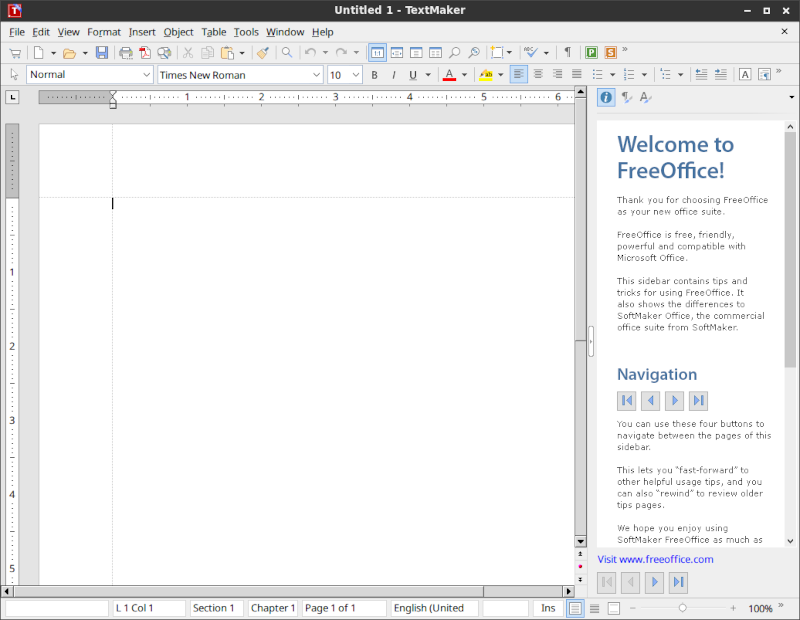The height and width of the screenshot is (620, 800).
Task: Toggle Italic formatting
Action: [393, 75]
